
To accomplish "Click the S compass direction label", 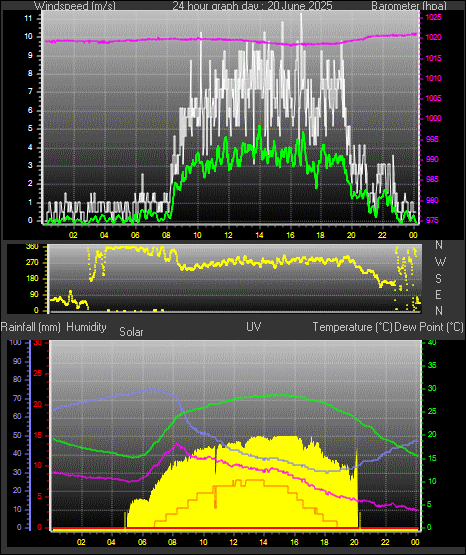I will click(x=438, y=279).
